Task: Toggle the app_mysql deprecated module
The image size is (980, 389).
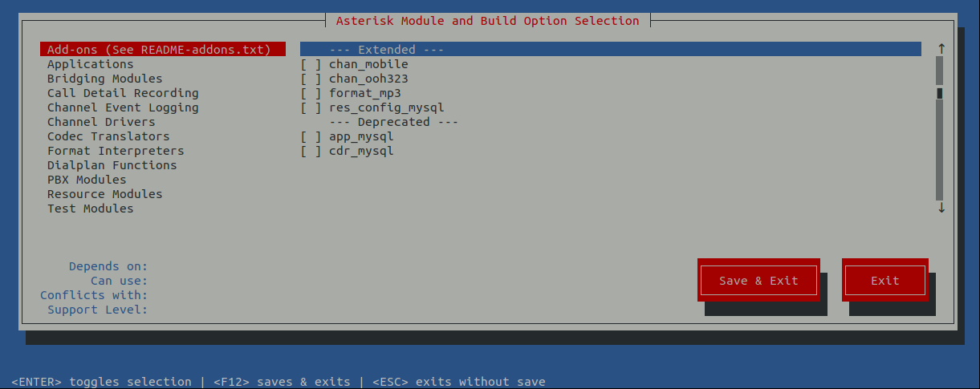Action: 311,136
